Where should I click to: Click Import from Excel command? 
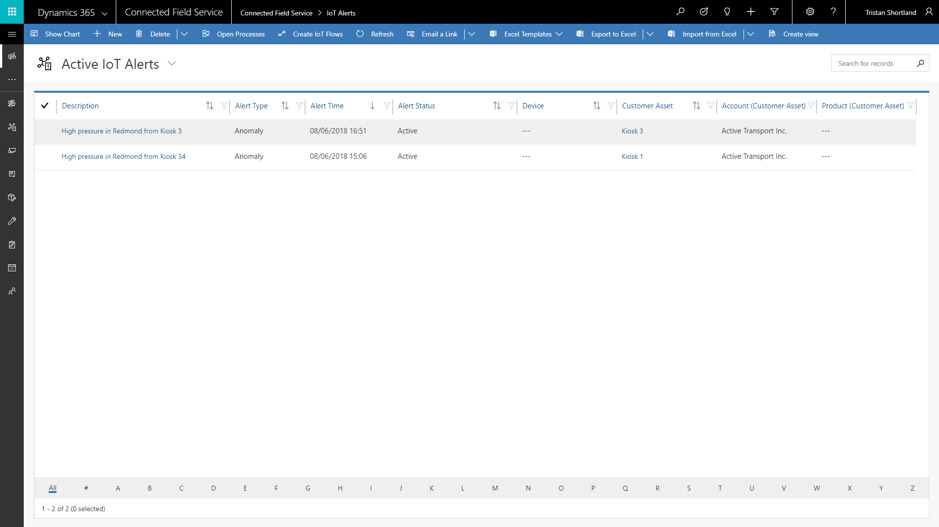point(702,34)
